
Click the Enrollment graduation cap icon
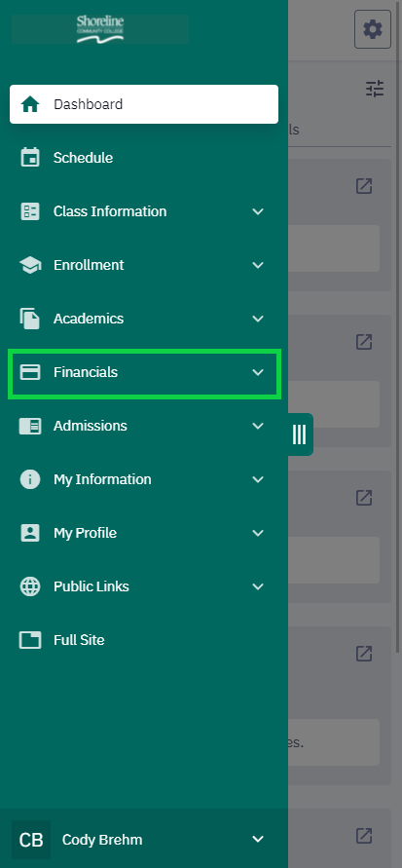coord(30,265)
